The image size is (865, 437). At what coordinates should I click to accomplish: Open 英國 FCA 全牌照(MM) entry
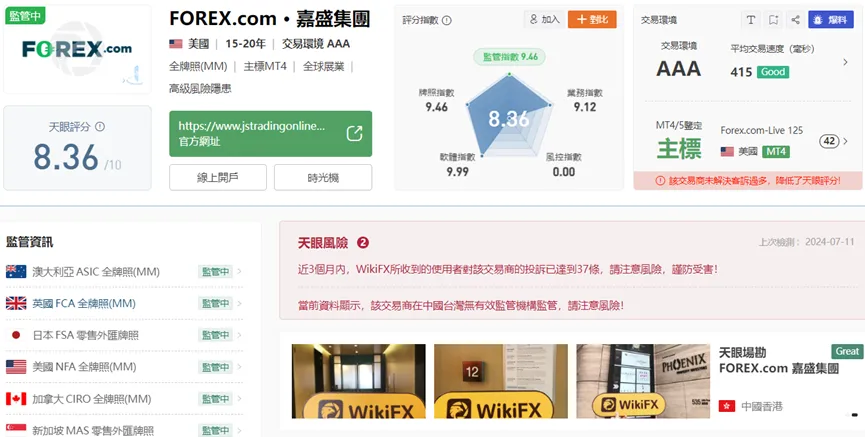click(124, 303)
